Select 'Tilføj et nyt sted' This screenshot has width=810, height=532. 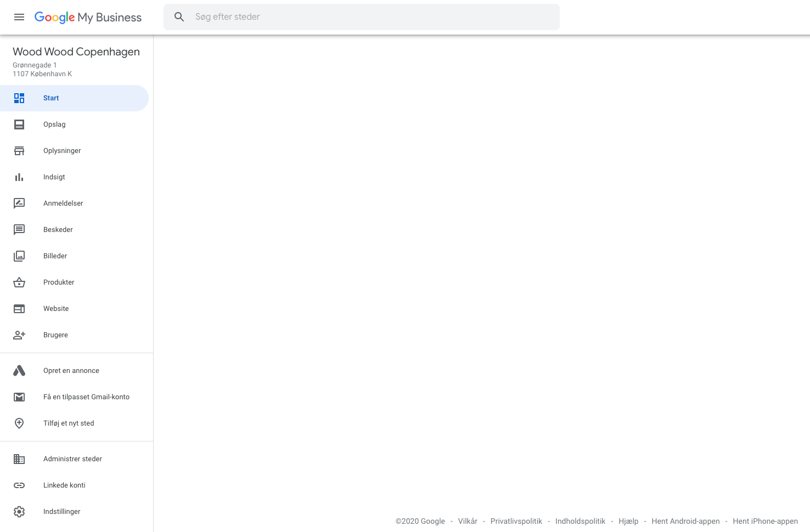(x=69, y=423)
